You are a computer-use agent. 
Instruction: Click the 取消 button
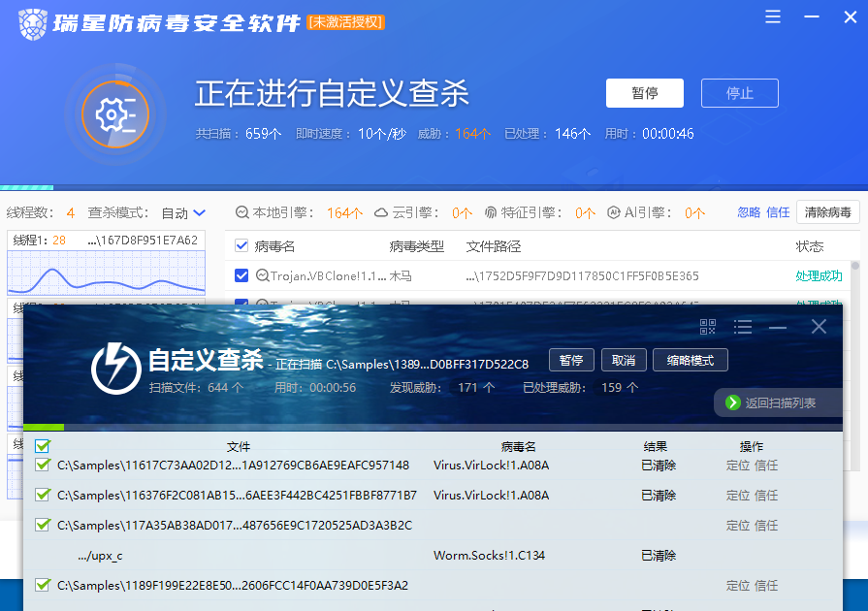point(624,360)
